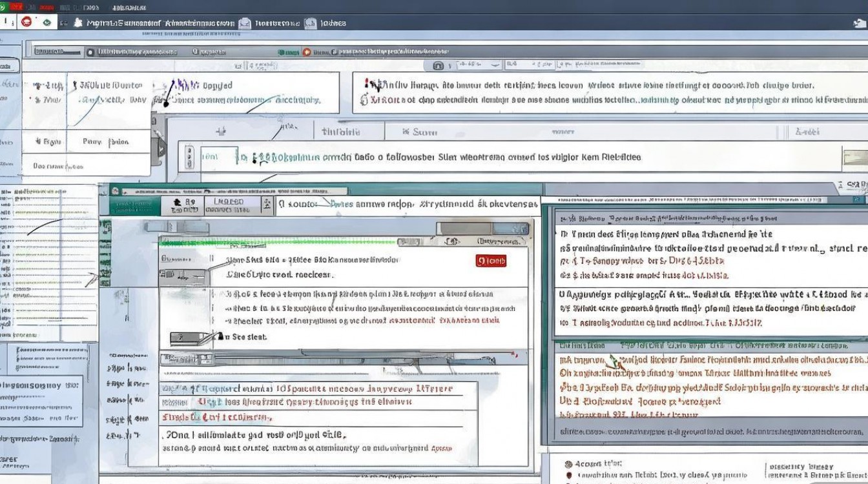The height and width of the screenshot is (484, 868).
Task: Click the green diamond icon in top toolbar
Action: point(46,22)
